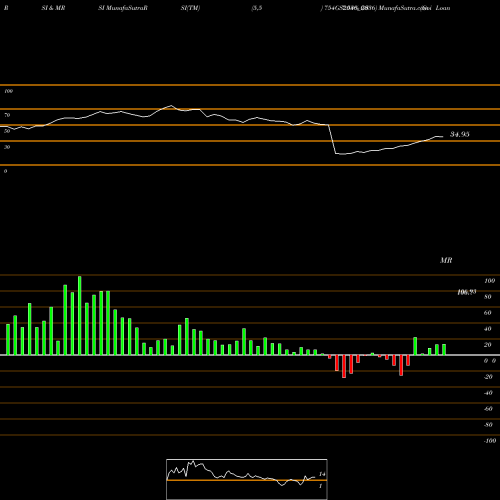
Task: Select the deepest red histogram bar
Action: (x=344, y=366)
